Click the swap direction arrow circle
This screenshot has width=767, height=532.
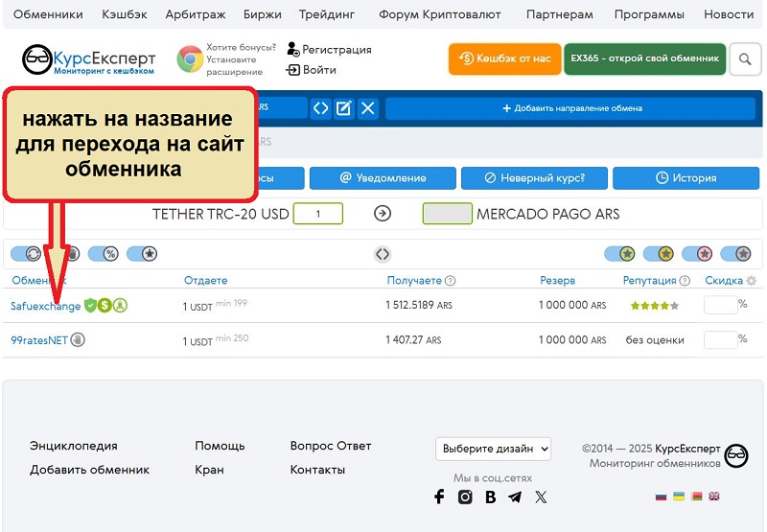tap(383, 214)
